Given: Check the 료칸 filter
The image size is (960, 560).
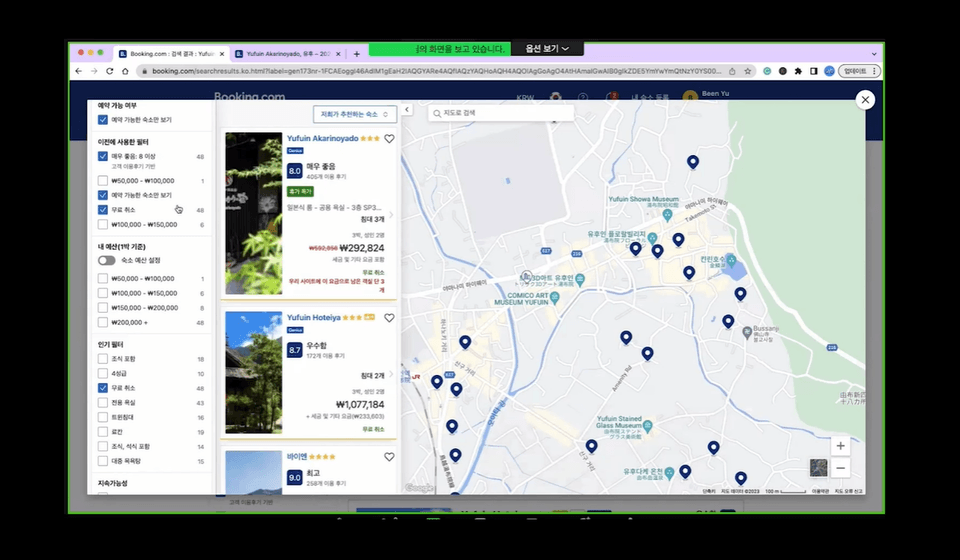Looking at the screenshot, I should (x=103, y=432).
